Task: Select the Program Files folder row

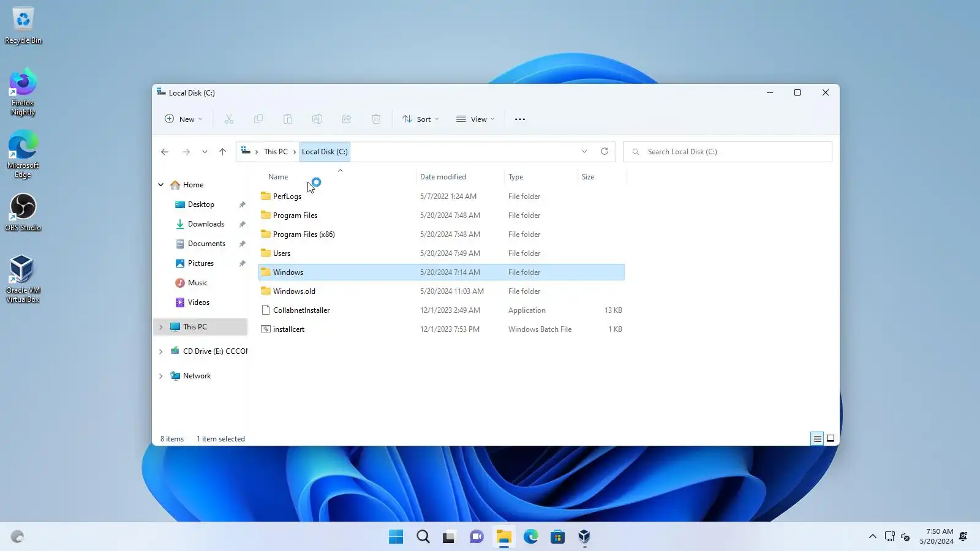Action: [x=442, y=216]
